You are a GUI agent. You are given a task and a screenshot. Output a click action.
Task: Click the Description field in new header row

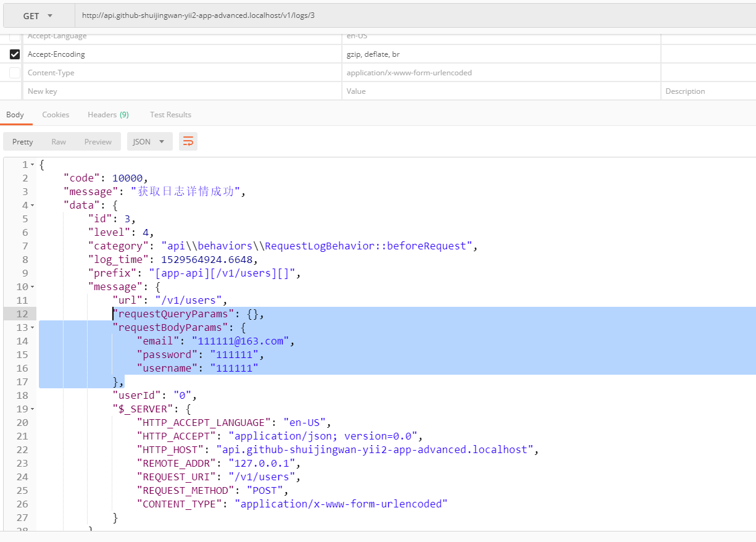tap(707, 91)
